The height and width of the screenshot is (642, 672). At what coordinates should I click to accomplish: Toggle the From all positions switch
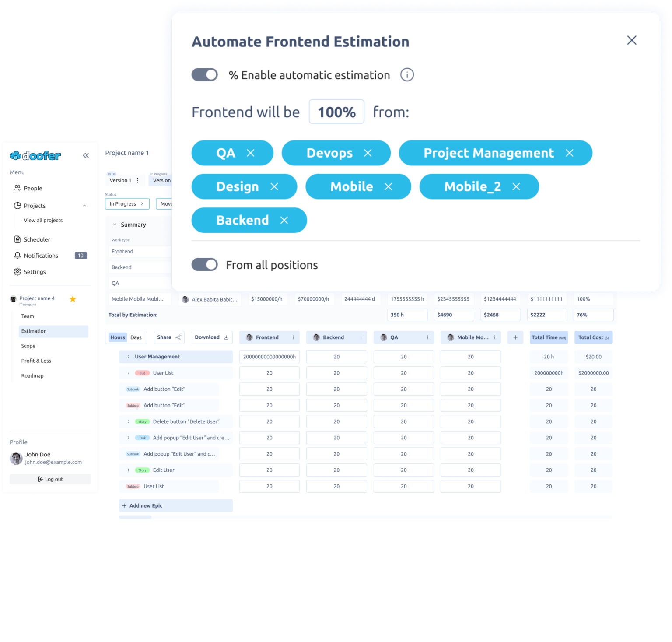pyautogui.click(x=204, y=265)
